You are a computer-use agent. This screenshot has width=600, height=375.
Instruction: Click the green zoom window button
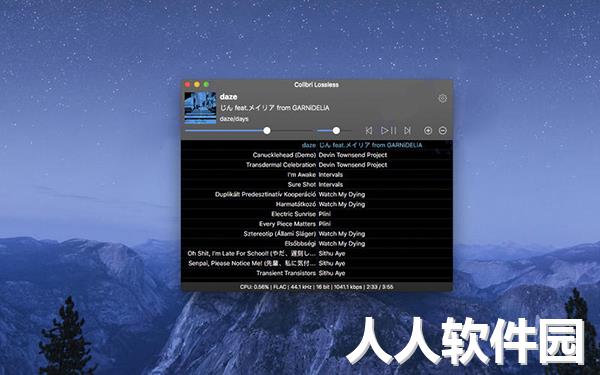(x=206, y=84)
